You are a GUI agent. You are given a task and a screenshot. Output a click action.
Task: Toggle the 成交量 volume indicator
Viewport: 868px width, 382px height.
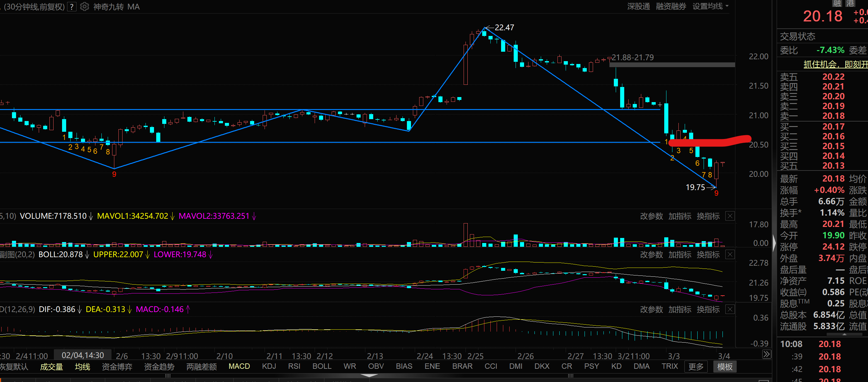point(52,367)
